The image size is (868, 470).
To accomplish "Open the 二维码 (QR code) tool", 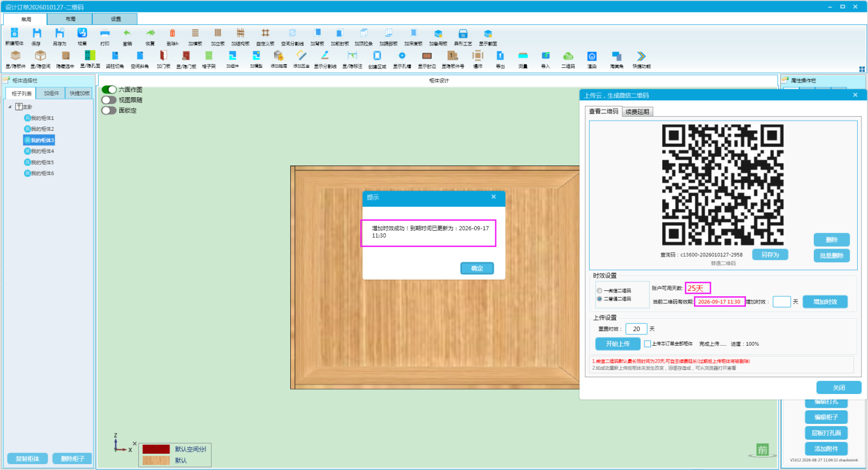I will 568,55.
